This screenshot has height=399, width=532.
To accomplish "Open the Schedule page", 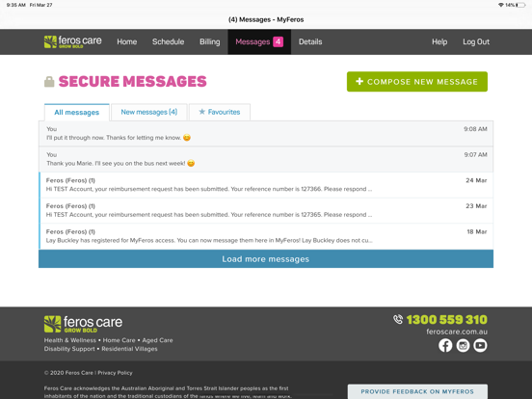I will [x=168, y=41].
